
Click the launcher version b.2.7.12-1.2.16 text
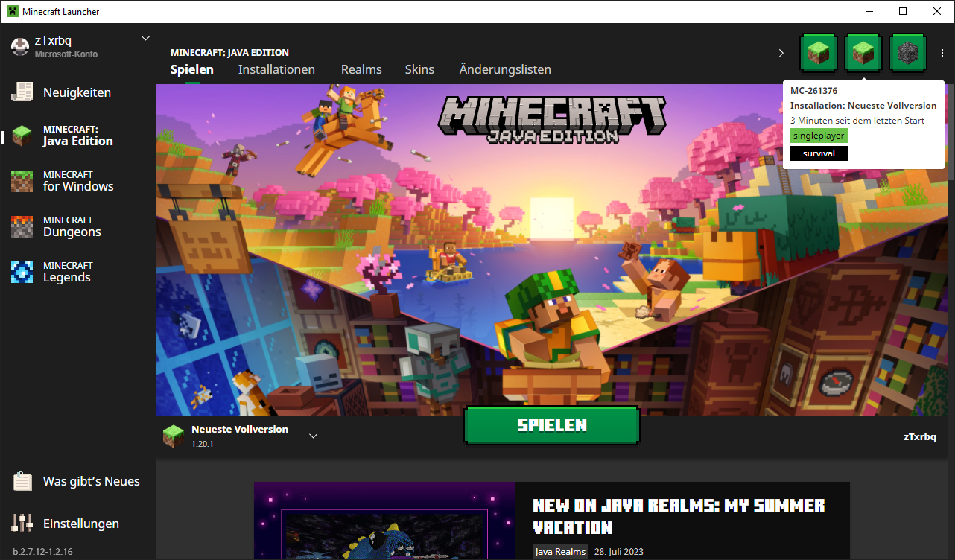[x=42, y=552]
